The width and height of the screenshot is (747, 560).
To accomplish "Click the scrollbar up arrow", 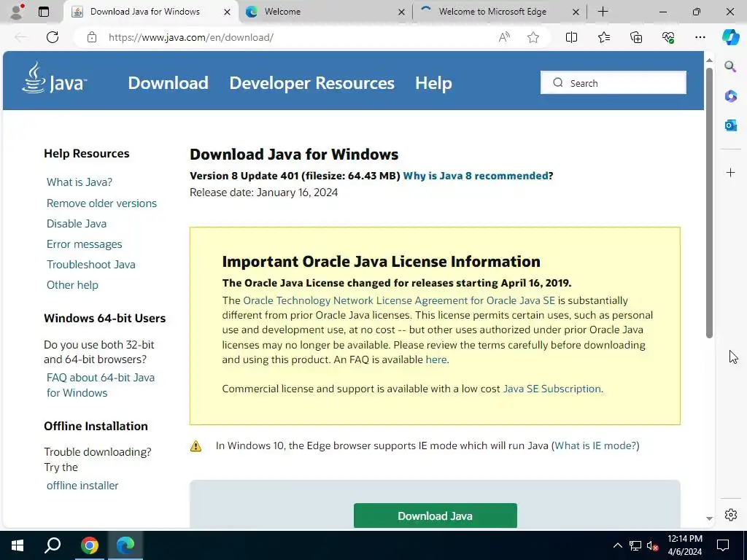I will click(x=709, y=61).
